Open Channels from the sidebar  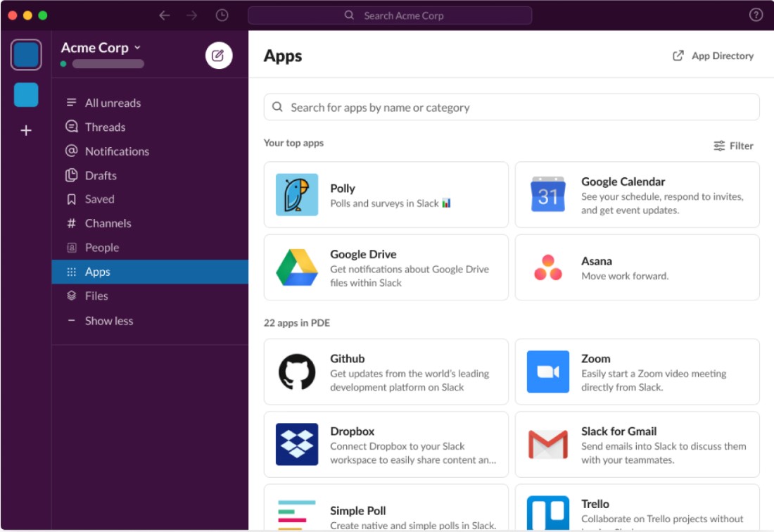pyautogui.click(x=108, y=223)
